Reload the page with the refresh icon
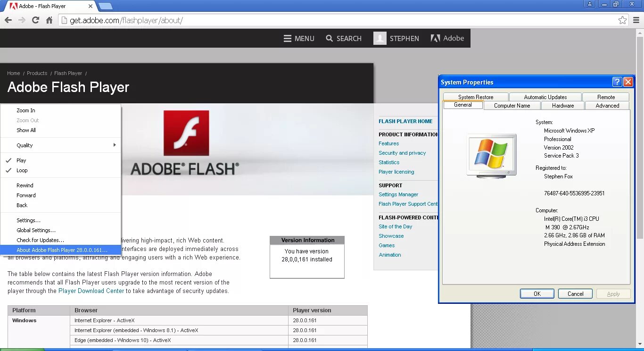644x351 pixels. point(35,20)
